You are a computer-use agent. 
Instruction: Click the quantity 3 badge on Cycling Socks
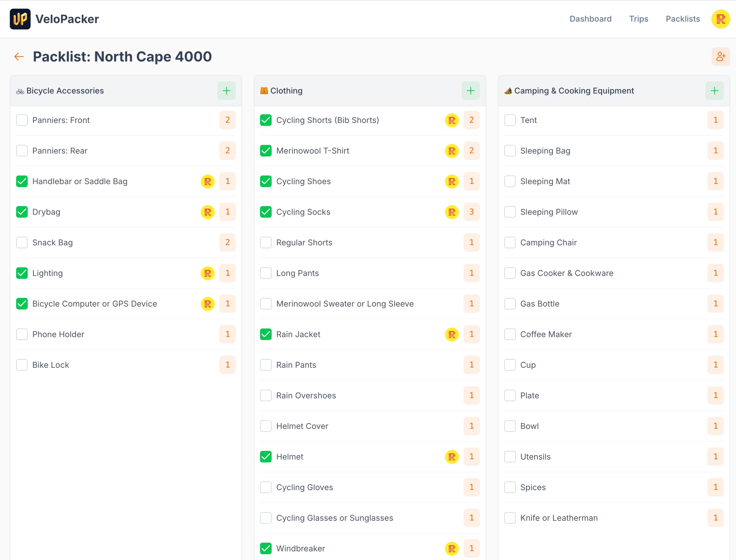point(471,212)
